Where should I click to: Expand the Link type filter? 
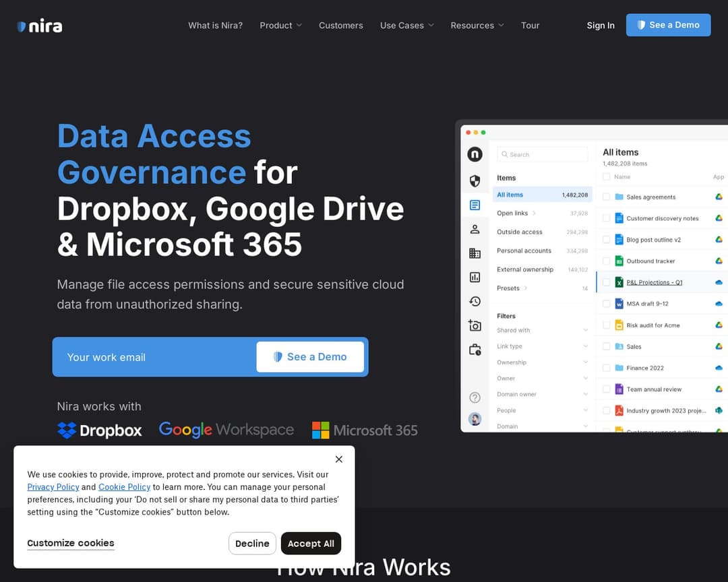(542, 346)
